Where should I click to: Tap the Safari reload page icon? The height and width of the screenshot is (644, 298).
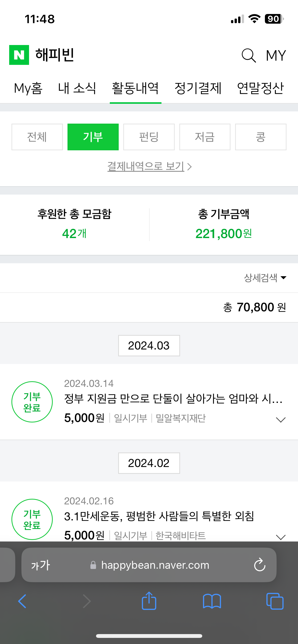click(x=260, y=565)
